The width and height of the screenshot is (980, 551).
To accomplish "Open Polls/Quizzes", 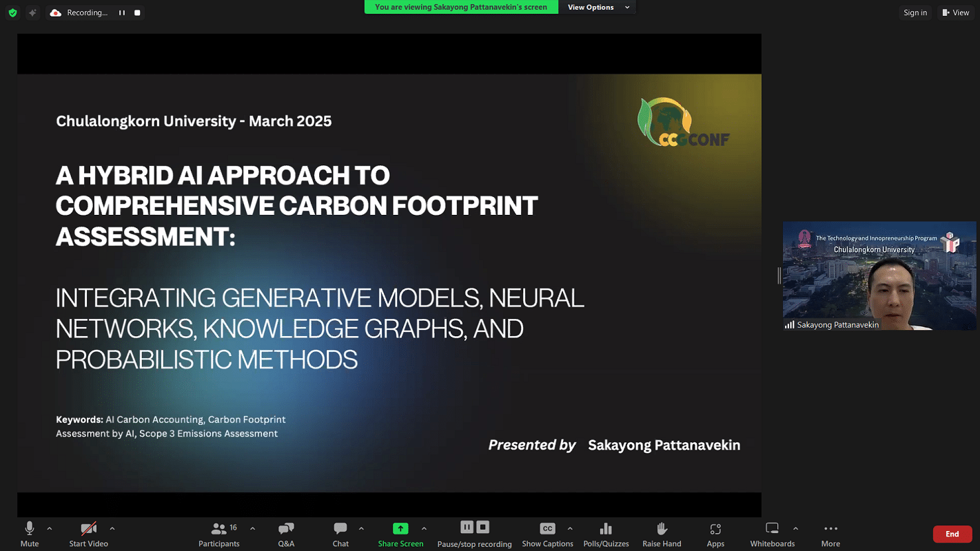I will (x=606, y=529).
